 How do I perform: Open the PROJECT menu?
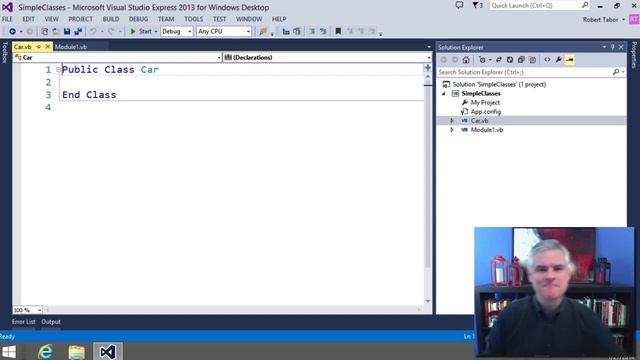tap(80, 19)
